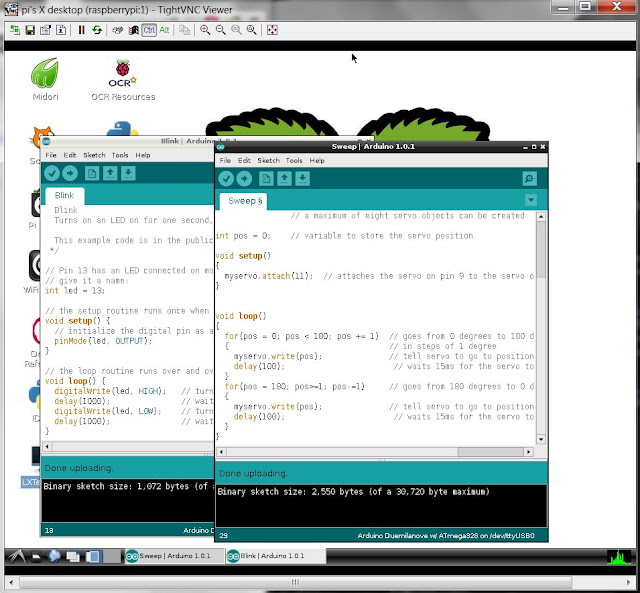Click the iconify all windows icon in taskbar
The height and width of the screenshot is (593, 640).
click(x=73, y=556)
